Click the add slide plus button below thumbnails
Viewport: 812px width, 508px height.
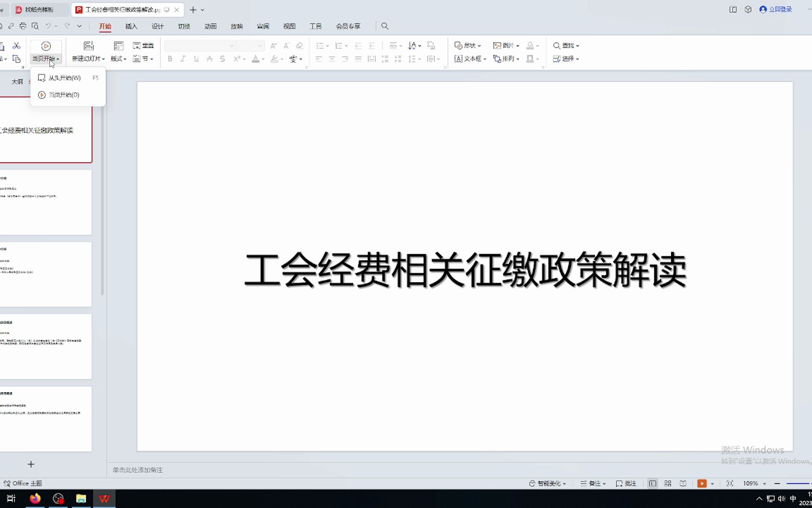[x=31, y=464]
